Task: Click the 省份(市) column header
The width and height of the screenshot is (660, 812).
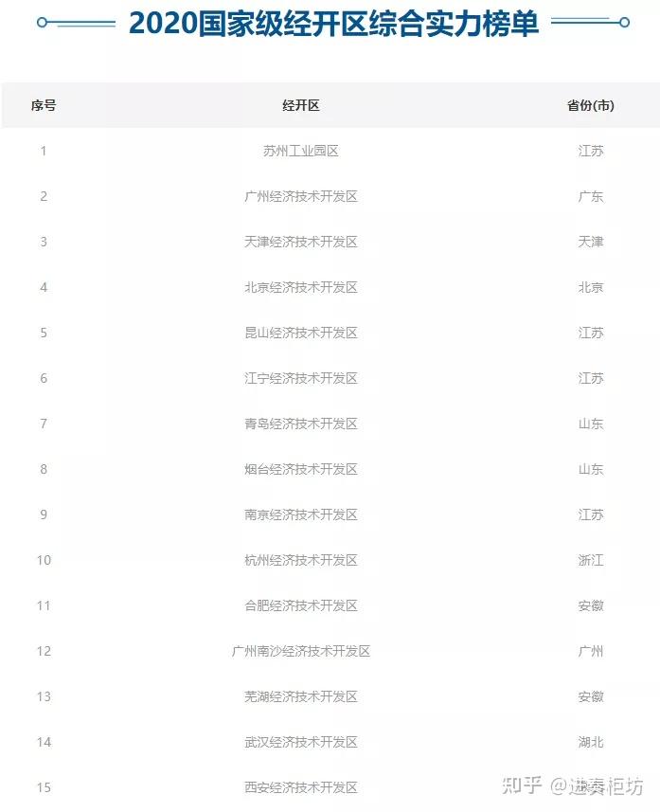Action: (590, 105)
